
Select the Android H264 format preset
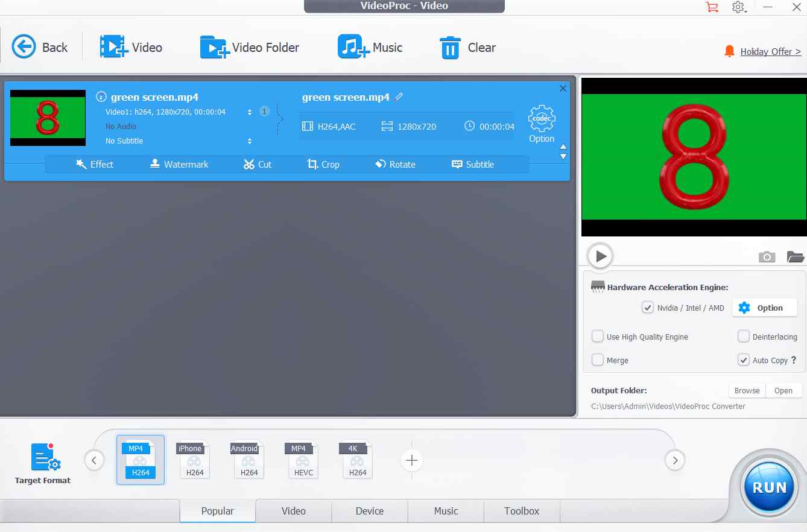(248, 460)
